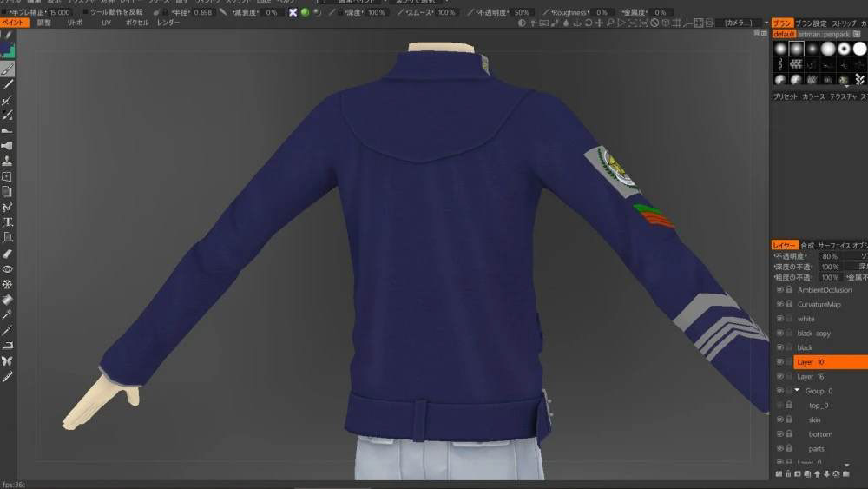Hide the skin layer

click(x=780, y=420)
